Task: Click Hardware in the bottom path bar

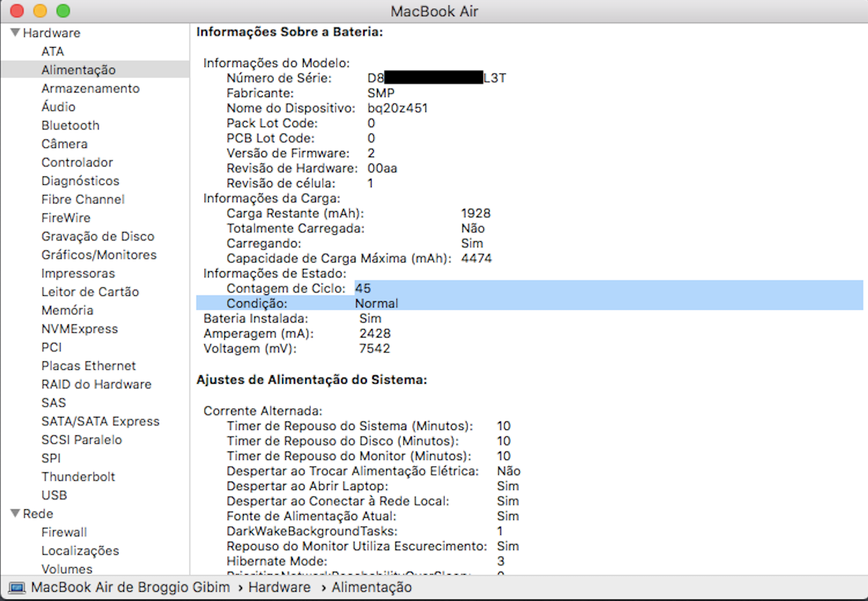Action: pos(279,588)
